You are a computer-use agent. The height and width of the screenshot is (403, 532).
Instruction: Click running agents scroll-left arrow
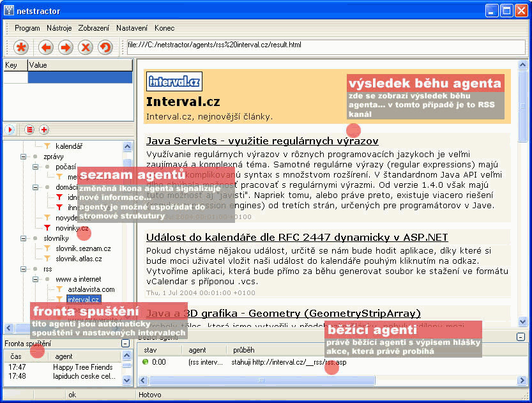tap(143, 380)
